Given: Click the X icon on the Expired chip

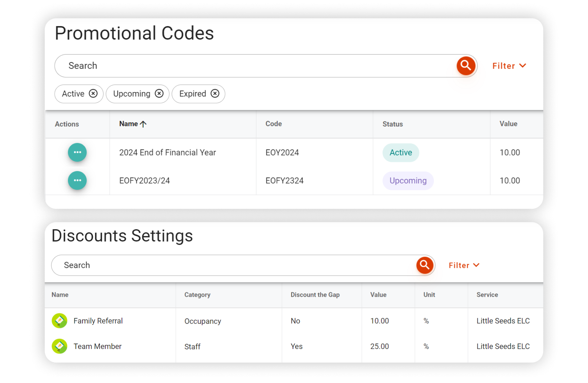Looking at the screenshot, I should pyautogui.click(x=215, y=94).
